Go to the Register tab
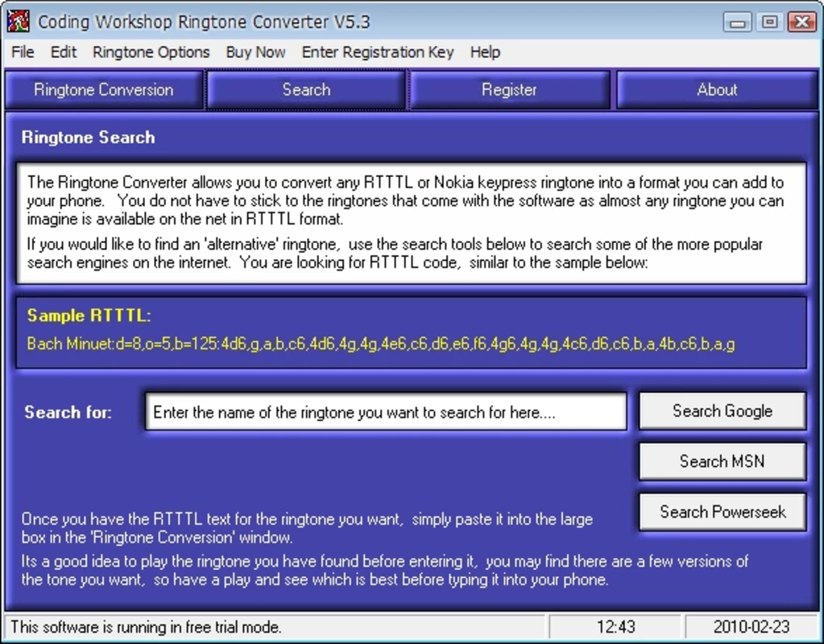 509,90
